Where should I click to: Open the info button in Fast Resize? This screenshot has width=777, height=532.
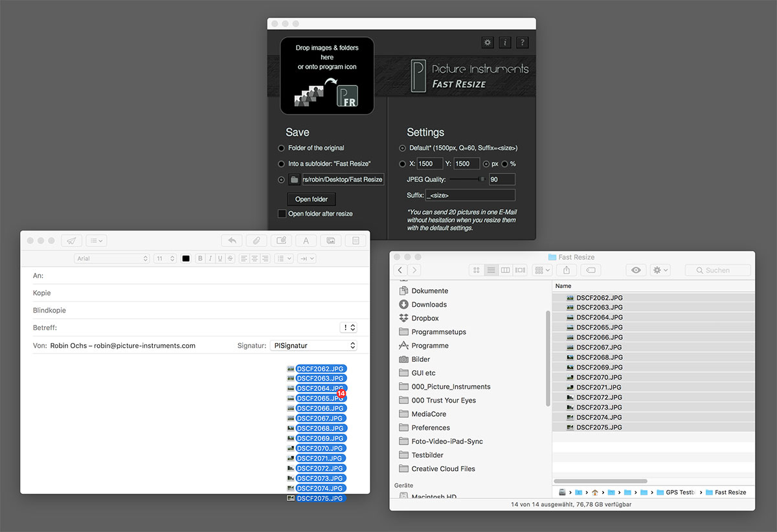click(x=505, y=43)
